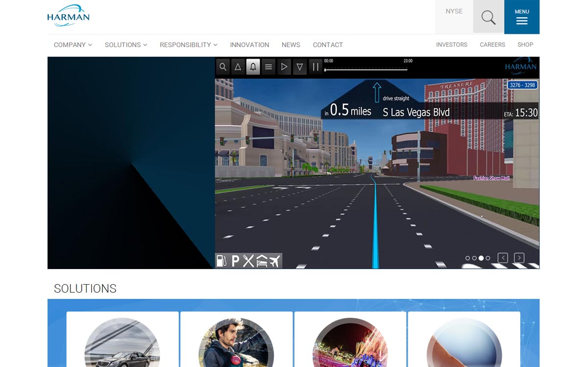Select the fourth carousel slide dot
588x367 pixels.
[488, 258]
